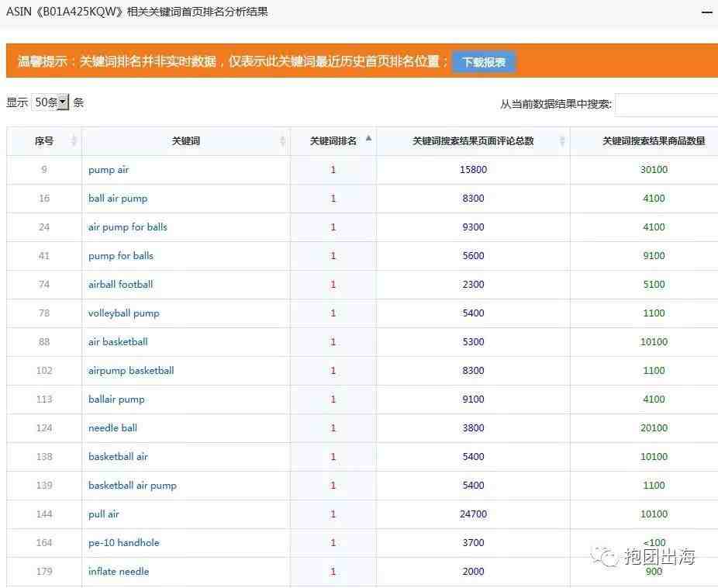
Task: Open the 'pump for balls' keyword link
Action: pos(121,255)
